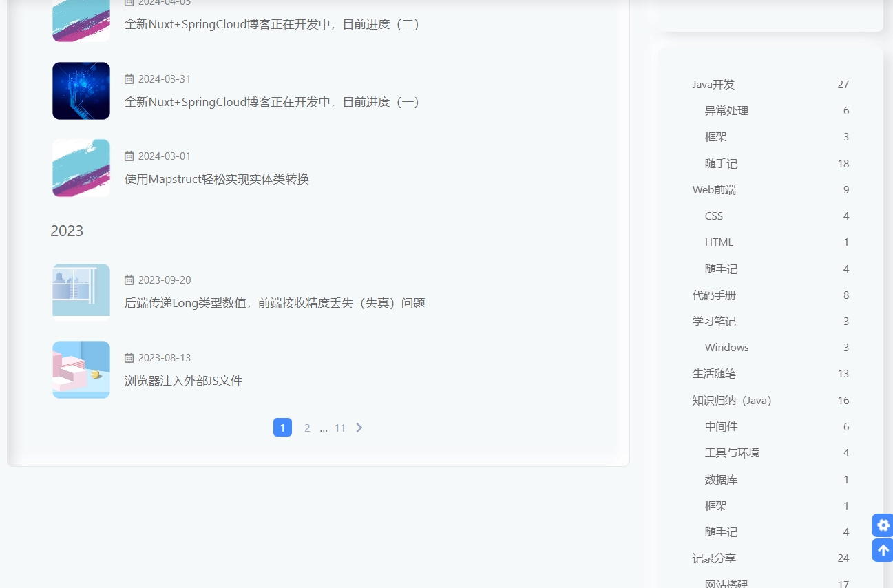Select current page 1 pagination button
This screenshot has width=893, height=588.
[282, 428]
